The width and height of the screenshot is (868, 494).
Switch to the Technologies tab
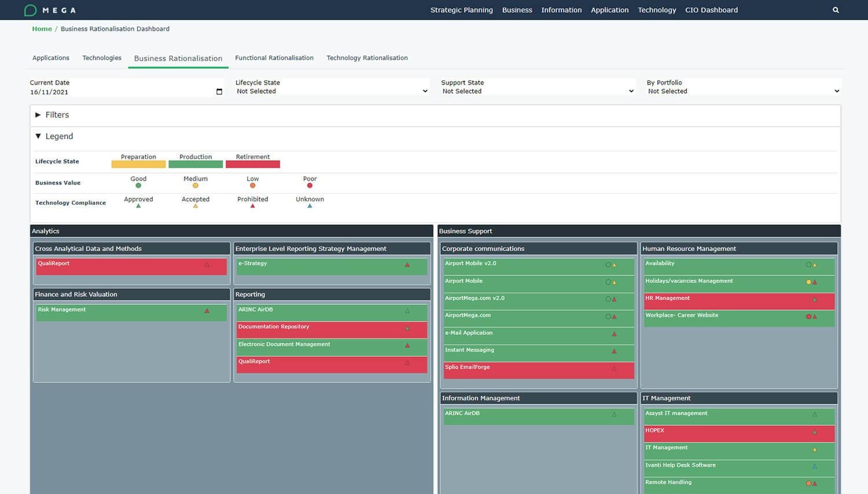click(x=102, y=58)
